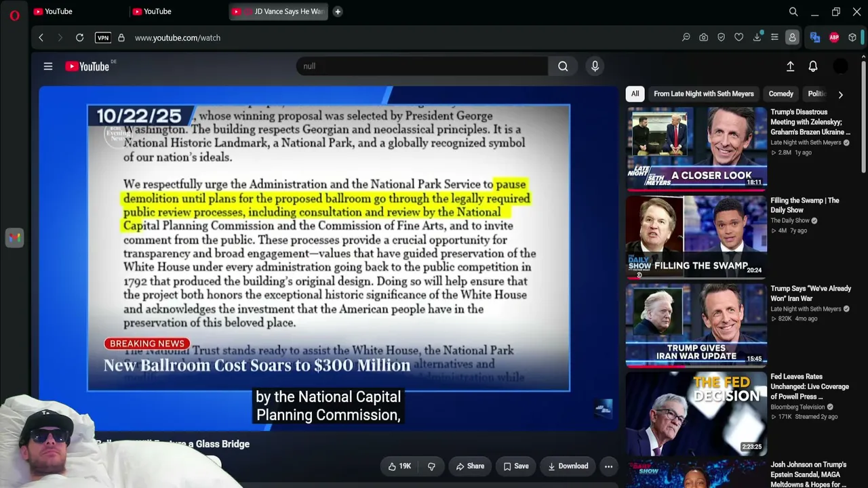Open "Fed Leaves Rates Unchanged" video title
Screen dimensions: 868x488
pos(810,386)
